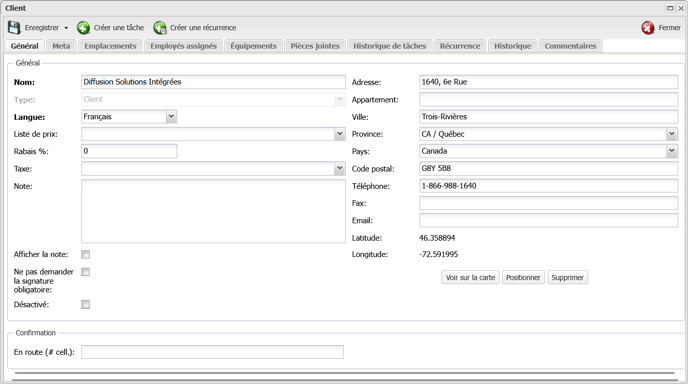
Task: Click the Pays field text Canada
Action: (x=434, y=151)
